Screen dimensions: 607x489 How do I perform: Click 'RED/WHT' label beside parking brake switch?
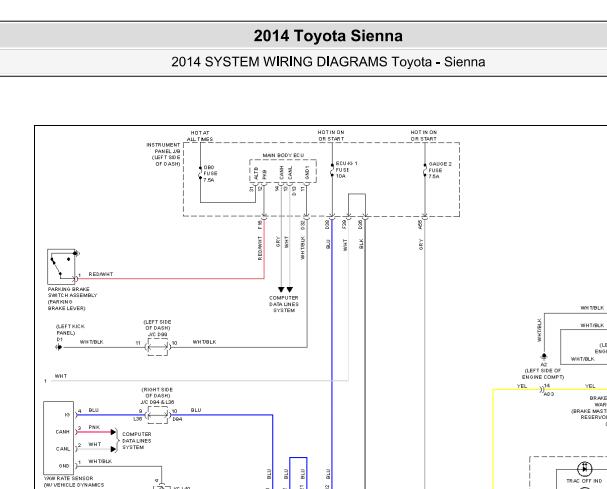pos(101,274)
